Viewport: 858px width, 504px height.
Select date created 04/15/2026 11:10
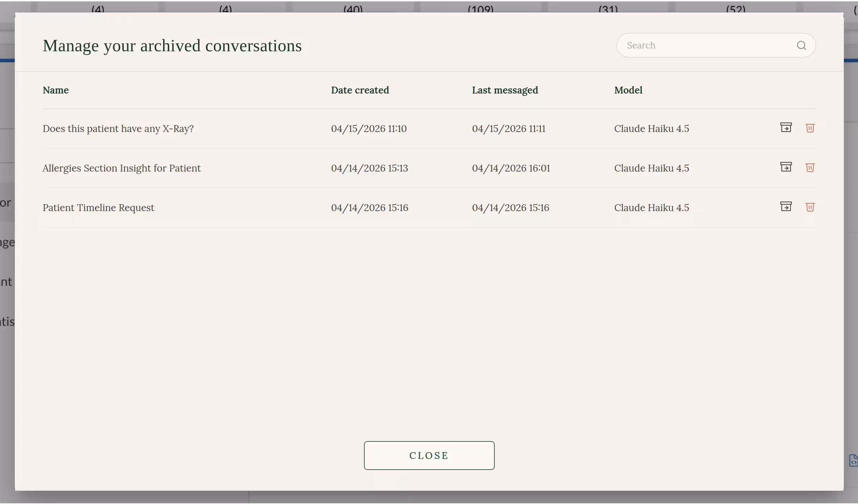(368, 129)
